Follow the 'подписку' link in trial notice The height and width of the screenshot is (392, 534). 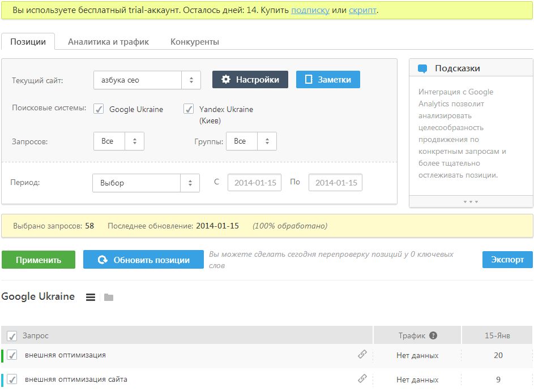[310, 10]
